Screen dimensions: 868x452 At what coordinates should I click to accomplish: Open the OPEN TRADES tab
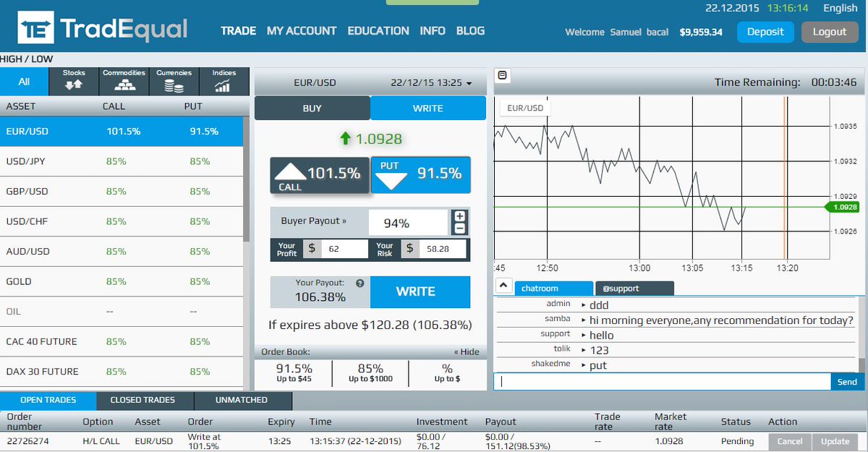pos(47,400)
